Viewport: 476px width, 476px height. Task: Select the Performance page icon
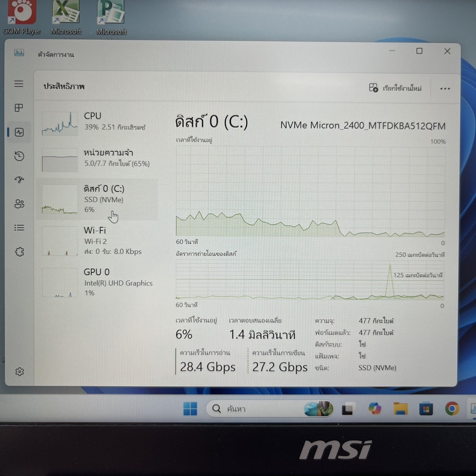19,132
